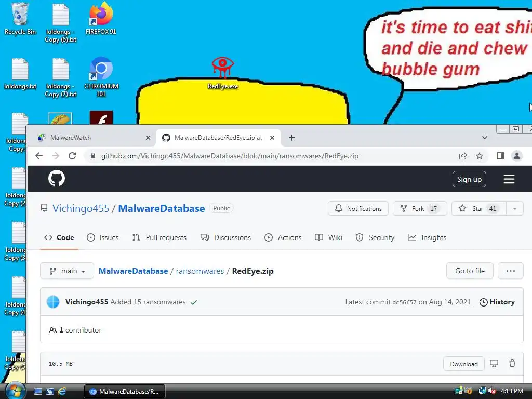
Task: Open the Actions tab
Action: (x=283, y=237)
